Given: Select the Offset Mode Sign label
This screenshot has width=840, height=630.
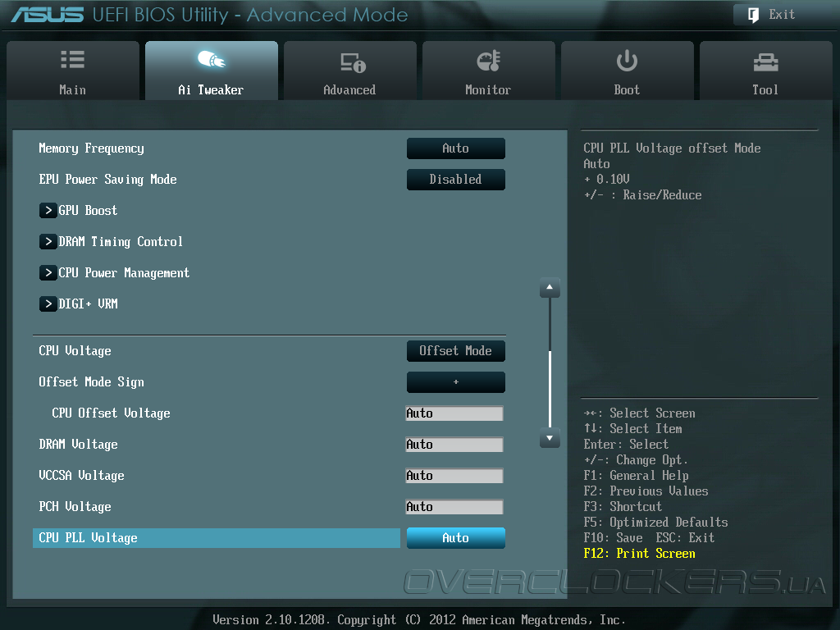Looking at the screenshot, I should tap(92, 382).
